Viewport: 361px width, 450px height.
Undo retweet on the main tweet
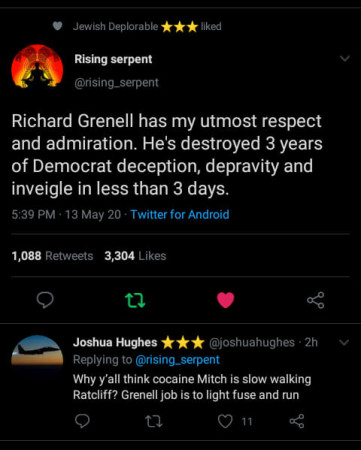[x=135, y=300]
